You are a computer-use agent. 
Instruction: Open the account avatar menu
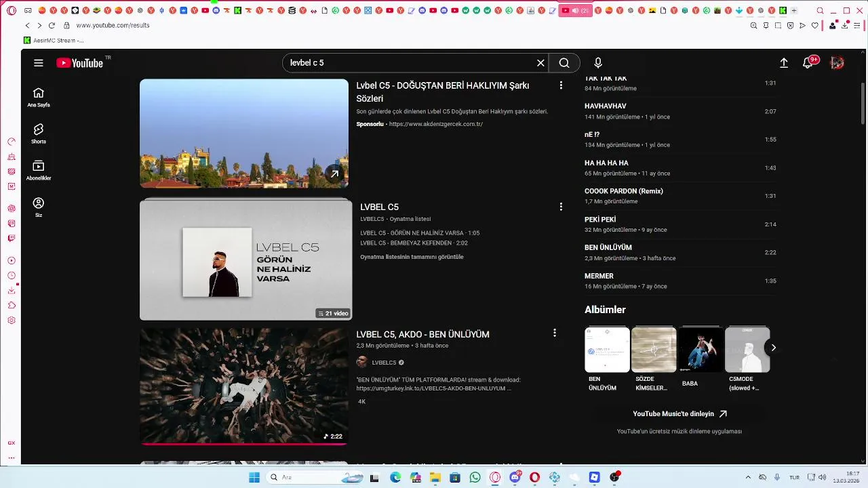pyautogui.click(x=837, y=63)
